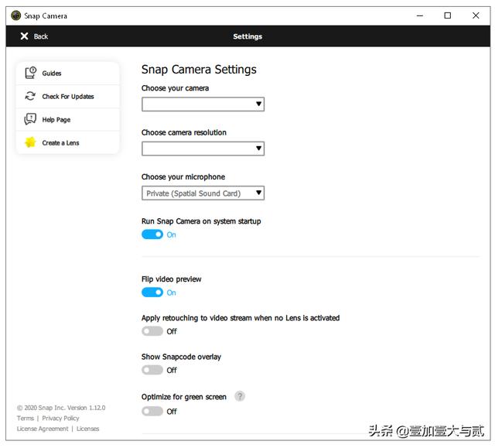
Task: Minimize the Snap Camera window
Action: [x=419, y=15]
